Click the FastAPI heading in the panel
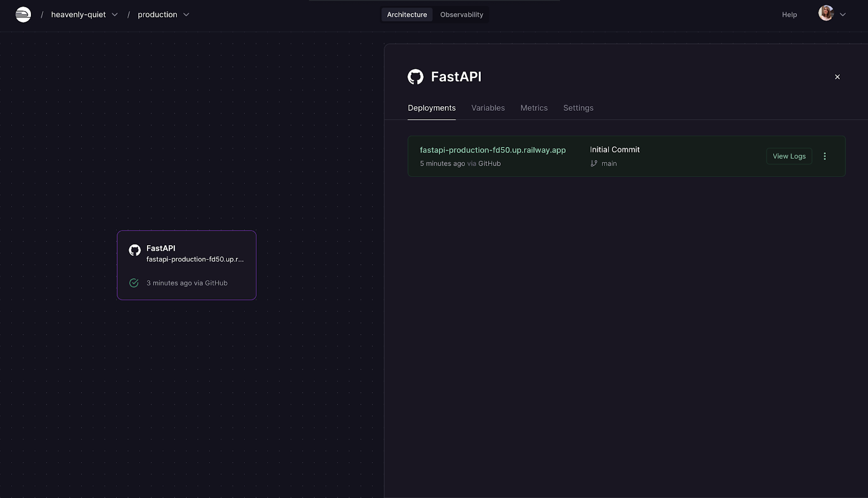Screen dimensions: 868x498 pos(456,77)
